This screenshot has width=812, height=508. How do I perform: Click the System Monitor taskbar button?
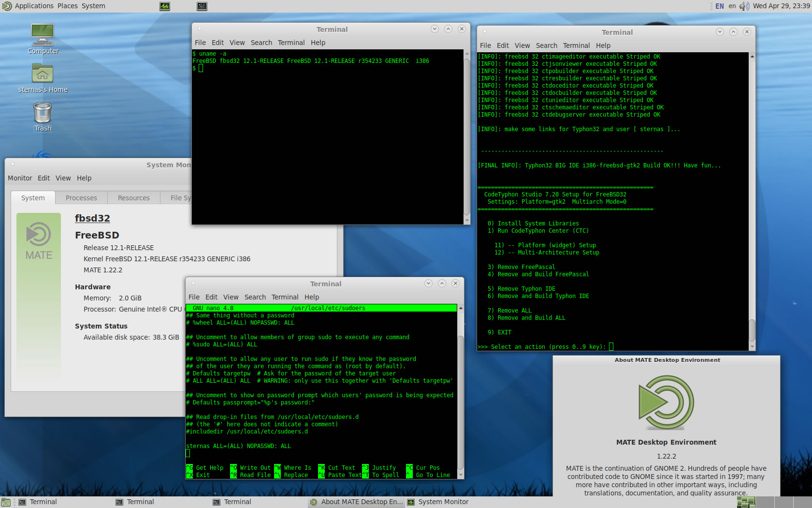[453, 502]
